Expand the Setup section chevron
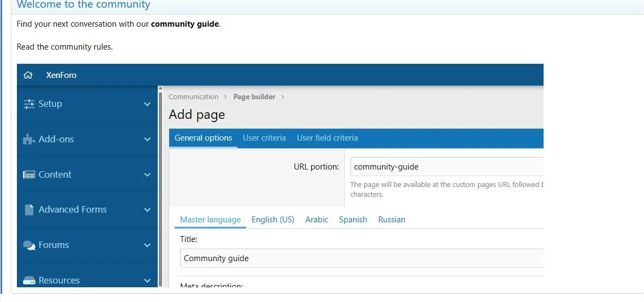 point(147,104)
